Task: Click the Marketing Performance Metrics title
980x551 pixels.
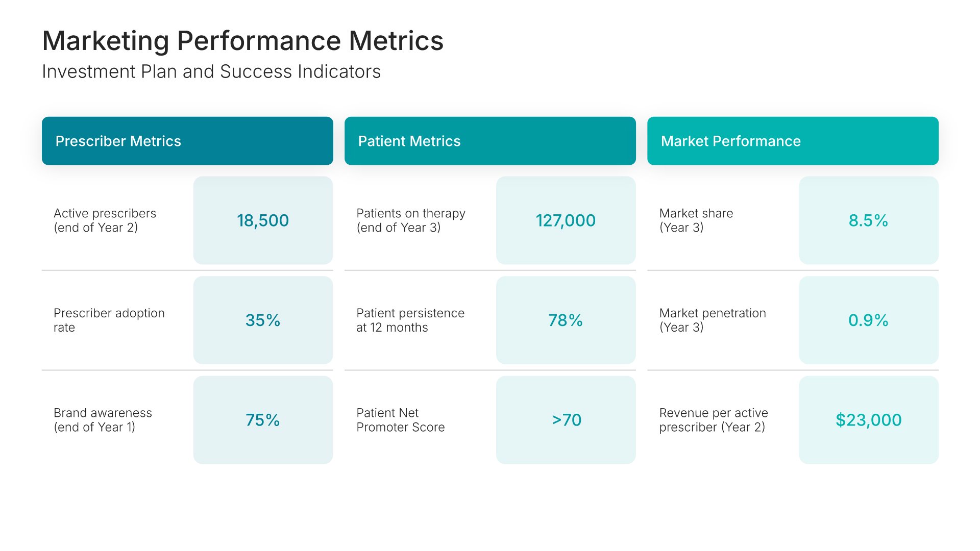Action: (x=242, y=41)
